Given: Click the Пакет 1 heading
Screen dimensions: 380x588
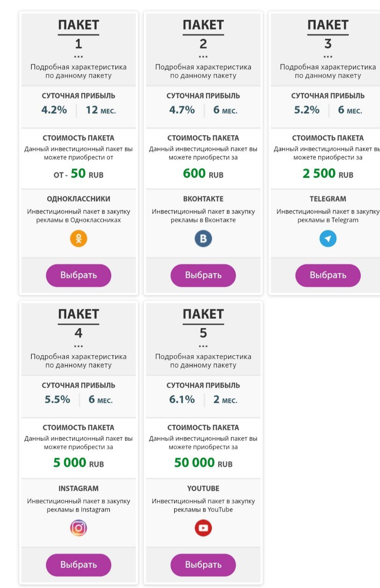Looking at the screenshot, I should [x=79, y=25].
